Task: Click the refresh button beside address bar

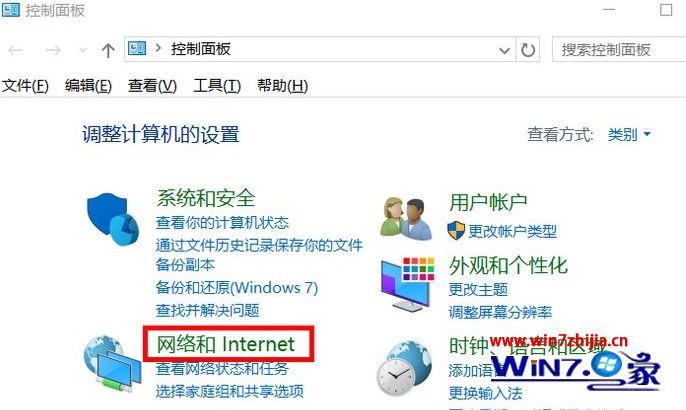Action: click(528, 49)
